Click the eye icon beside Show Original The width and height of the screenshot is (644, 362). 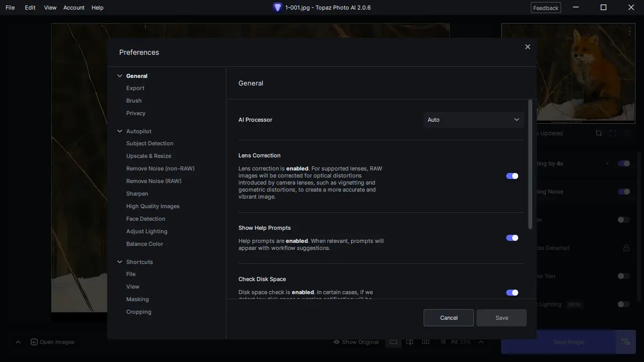(337, 342)
